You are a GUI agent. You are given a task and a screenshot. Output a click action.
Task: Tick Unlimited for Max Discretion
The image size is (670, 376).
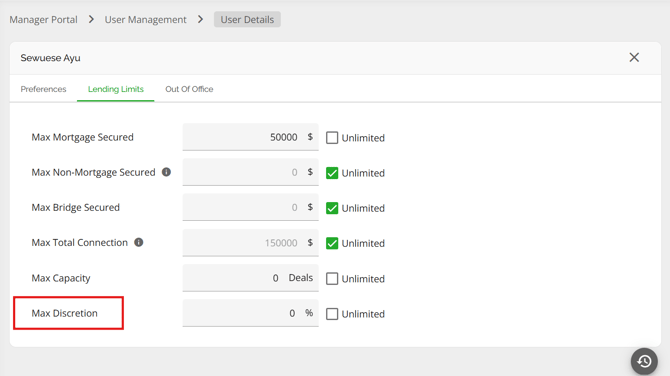(332, 314)
